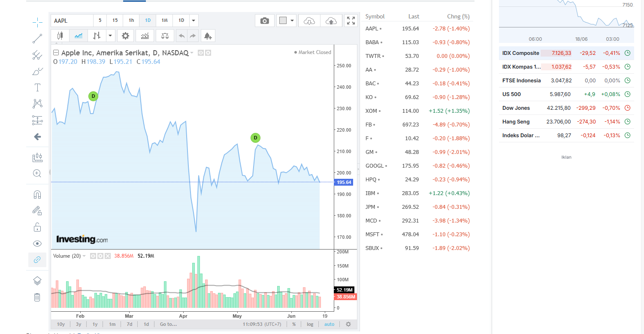Image resolution: width=644 pixels, height=334 pixels.
Task: Toggle magnet mode in left toolbar
Action: [x=37, y=195]
